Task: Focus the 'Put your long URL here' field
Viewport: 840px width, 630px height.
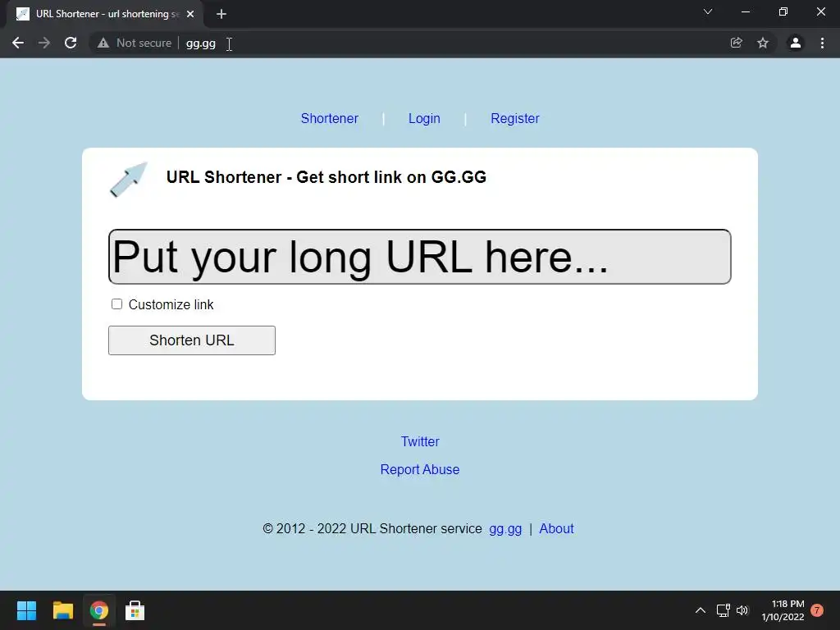Action: click(x=419, y=257)
